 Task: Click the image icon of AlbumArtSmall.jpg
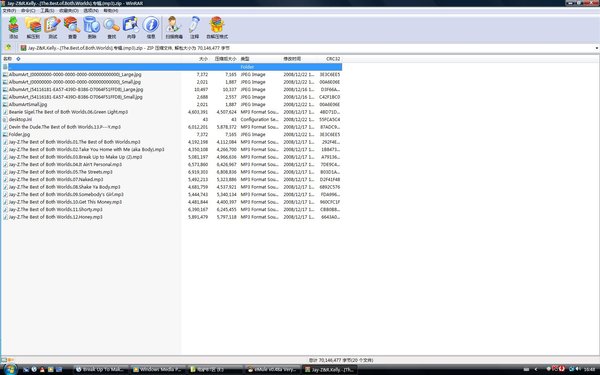coord(5,104)
